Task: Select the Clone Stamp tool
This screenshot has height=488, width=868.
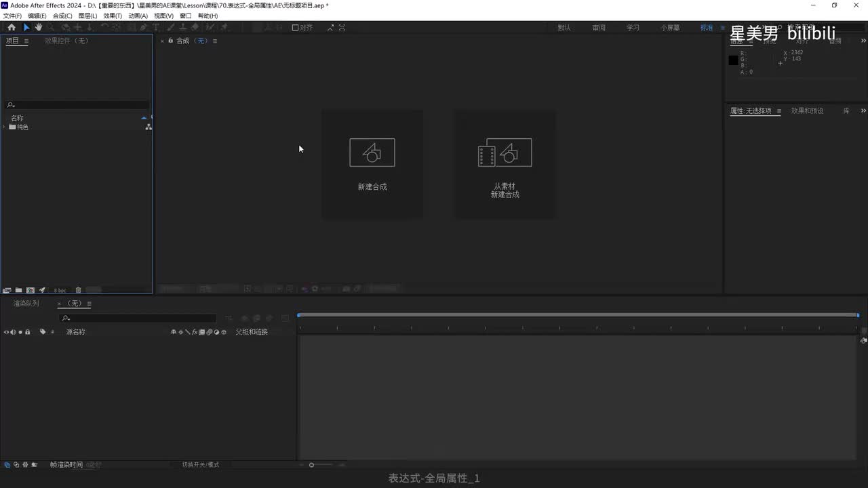Action: click(x=182, y=28)
